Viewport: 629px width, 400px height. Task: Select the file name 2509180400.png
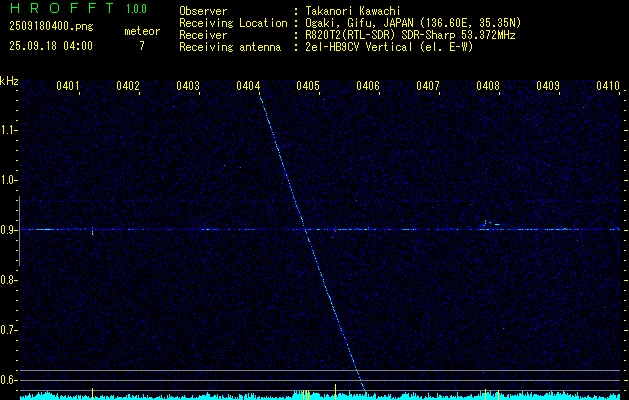pyautogui.click(x=51, y=27)
